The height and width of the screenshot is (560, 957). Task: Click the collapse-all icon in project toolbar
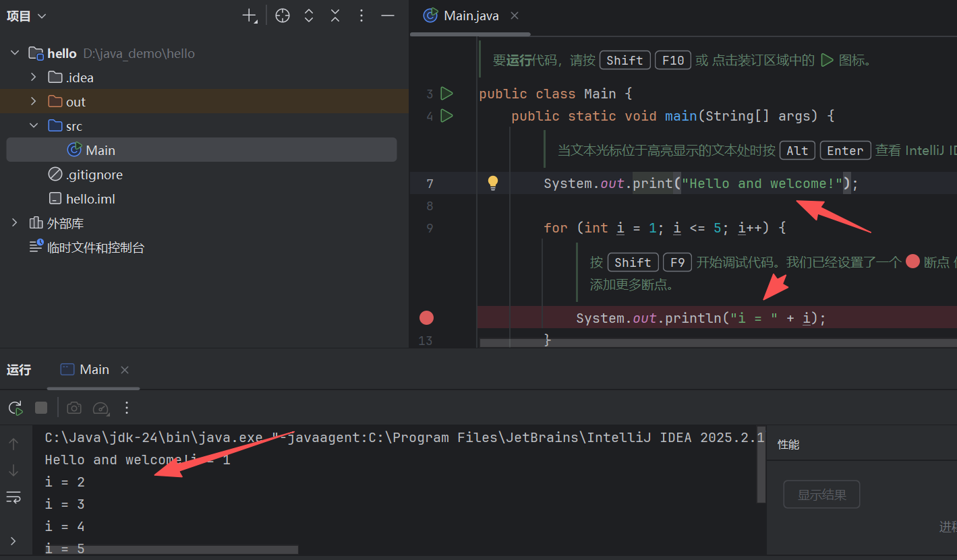[335, 15]
